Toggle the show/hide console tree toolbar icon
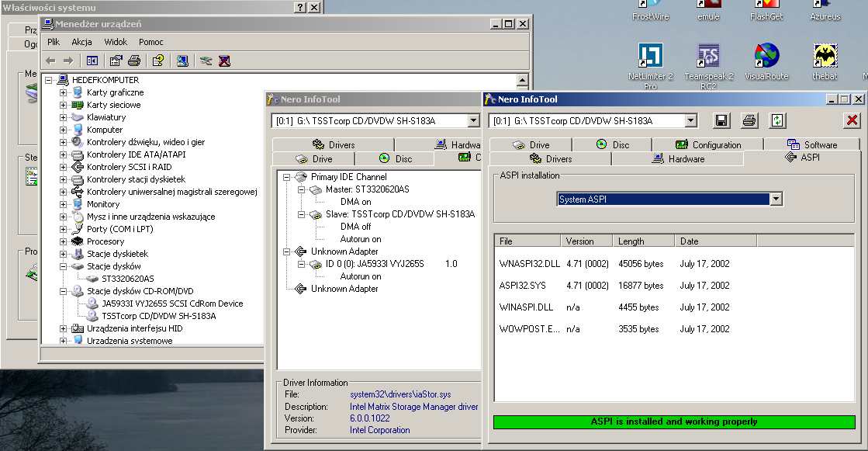The height and width of the screenshot is (451, 868). (x=92, y=61)
